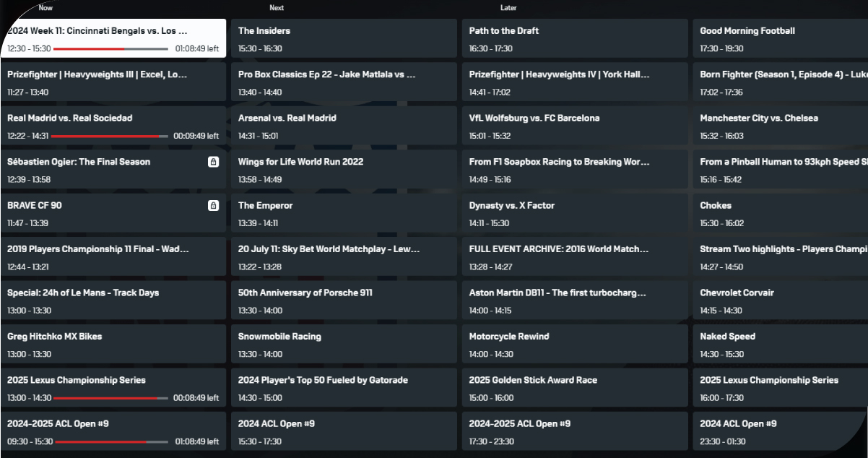Viewport: 868px width, 458px height.
Task: Select the Later column header
Action: (x=508, y=8)
